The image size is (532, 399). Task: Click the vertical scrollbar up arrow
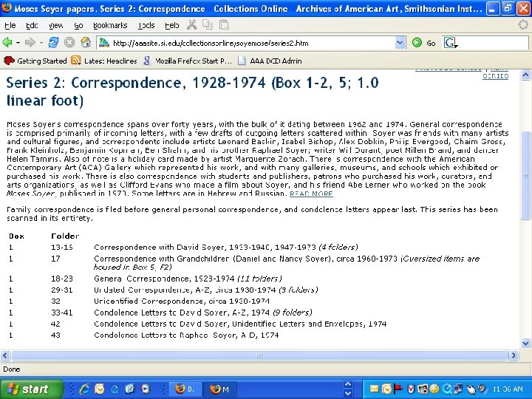tap(525, 75)
